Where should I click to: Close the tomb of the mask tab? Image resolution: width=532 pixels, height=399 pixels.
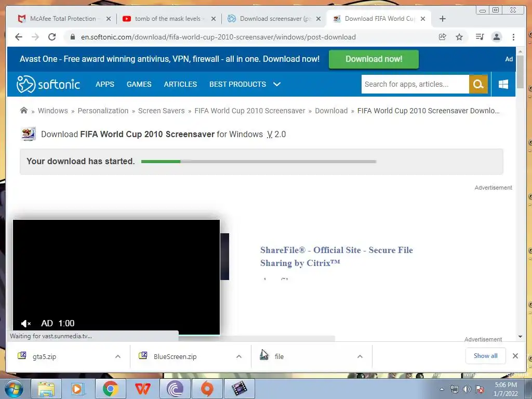click(x=214, y=19)
